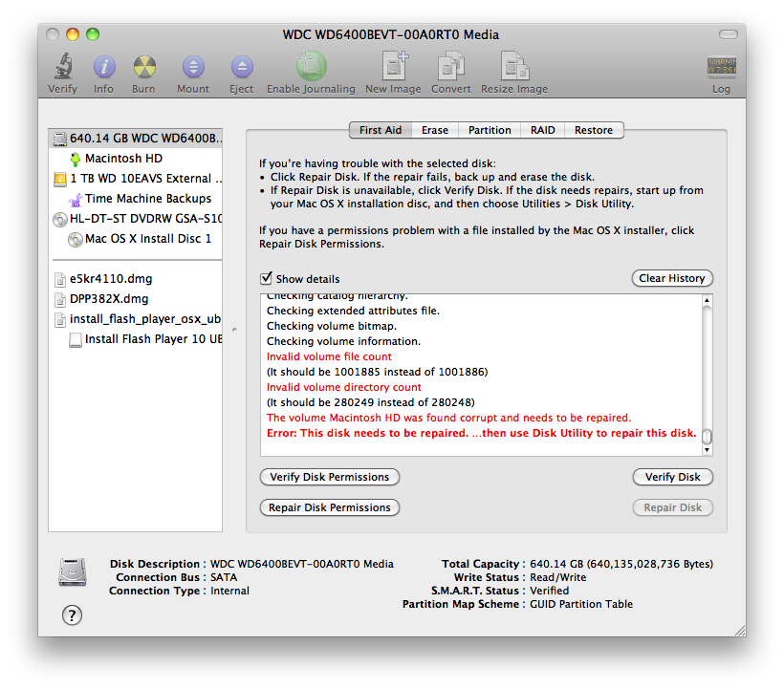Select the Macintosh HD volume
Screen dimensions: 784x689
136,159
